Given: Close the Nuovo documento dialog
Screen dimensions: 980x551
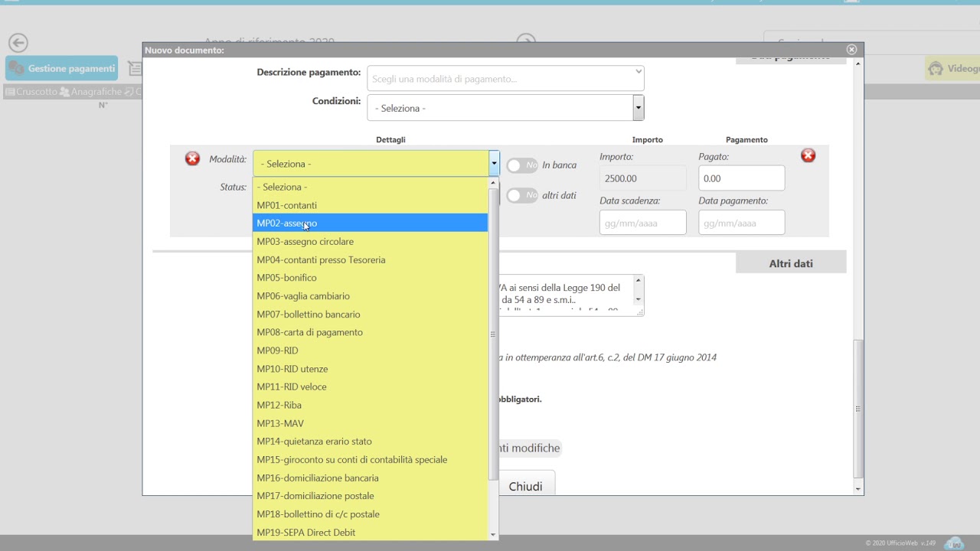Looking at the screenshot, I should [851, 50].
